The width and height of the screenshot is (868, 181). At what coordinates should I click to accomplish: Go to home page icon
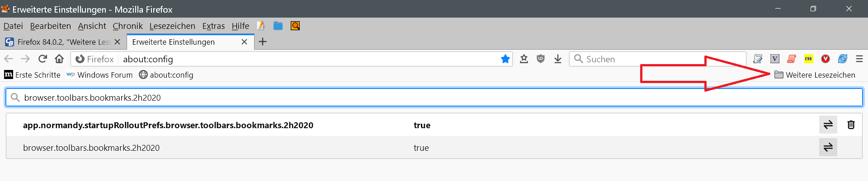tap(59, 59)
